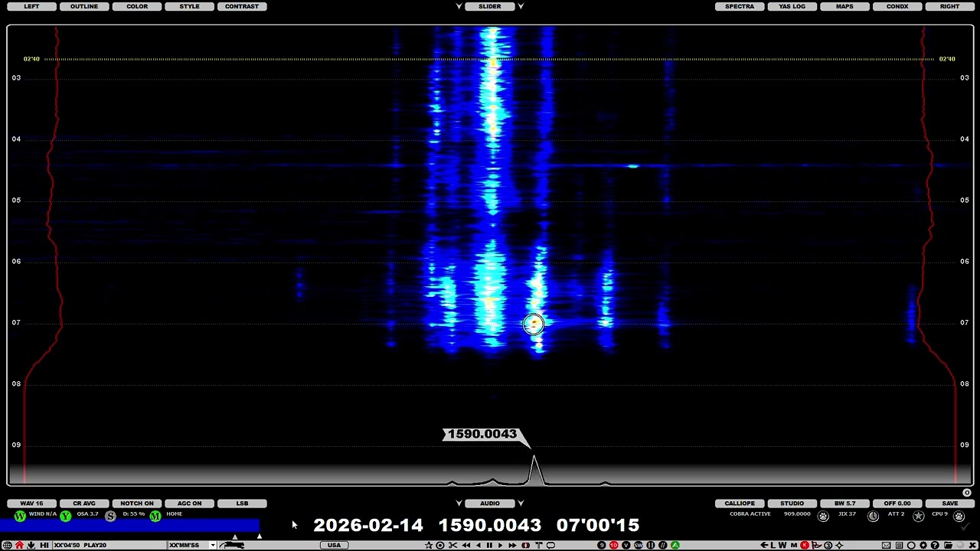Click the SAVE button
The image size is (980, 551).
950,504
